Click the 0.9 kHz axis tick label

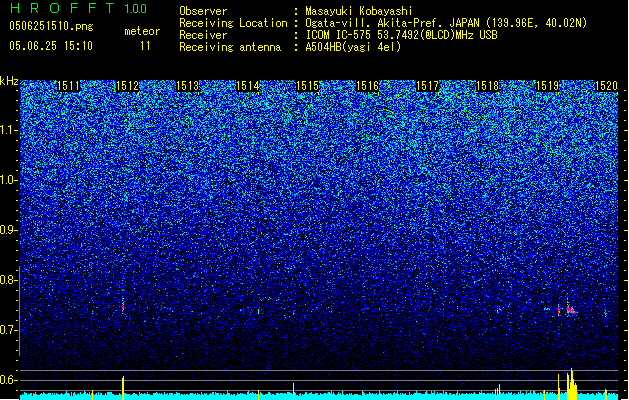9,230
